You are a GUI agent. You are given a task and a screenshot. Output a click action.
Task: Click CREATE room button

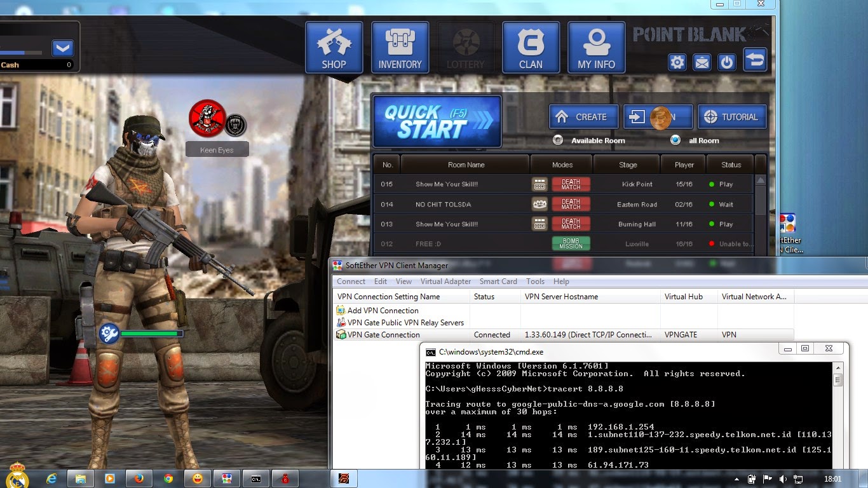coord(583,117)
